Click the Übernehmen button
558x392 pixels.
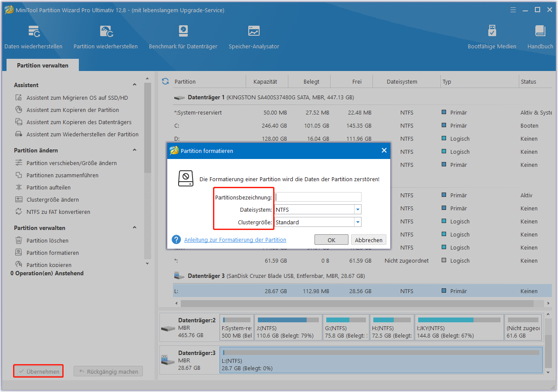point(38,372)
